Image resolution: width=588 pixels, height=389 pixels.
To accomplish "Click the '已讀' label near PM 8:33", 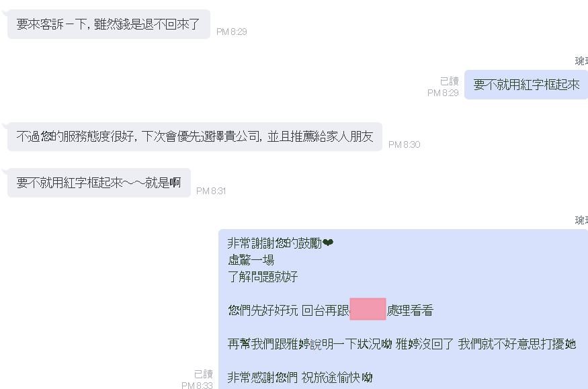I will 203,374.
